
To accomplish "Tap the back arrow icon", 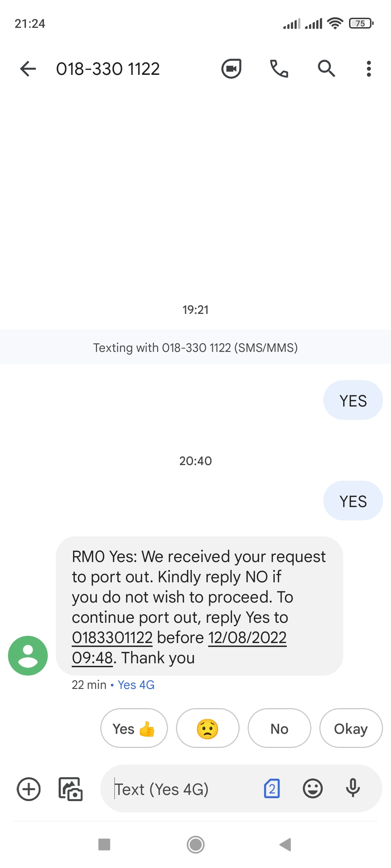I will [x=28, y=69].
